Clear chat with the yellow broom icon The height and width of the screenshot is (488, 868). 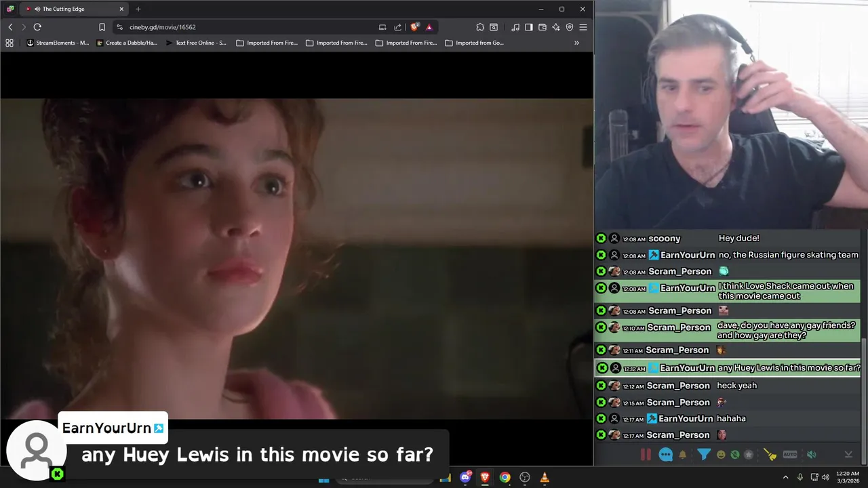[770, 455]
